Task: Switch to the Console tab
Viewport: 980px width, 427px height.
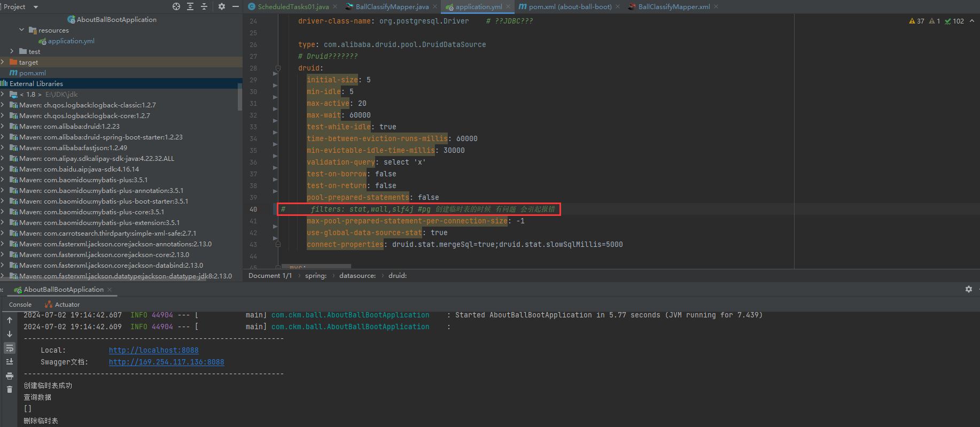Action: pos(20,305)
